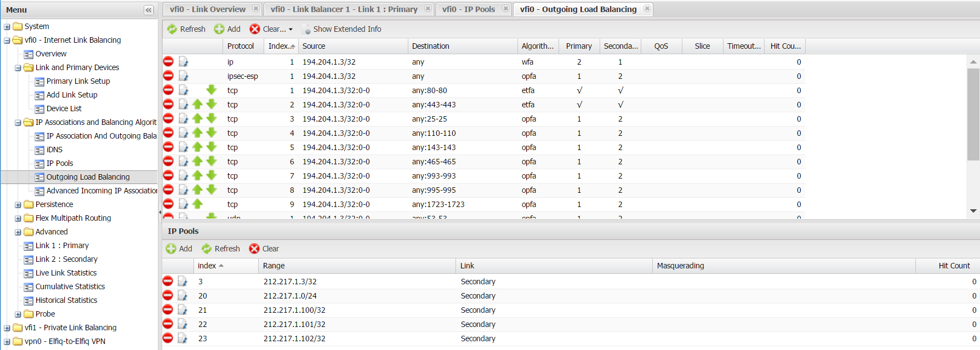Expand the Persistence folder
This screenshot has width=980, height=350.
coord(18,204)
